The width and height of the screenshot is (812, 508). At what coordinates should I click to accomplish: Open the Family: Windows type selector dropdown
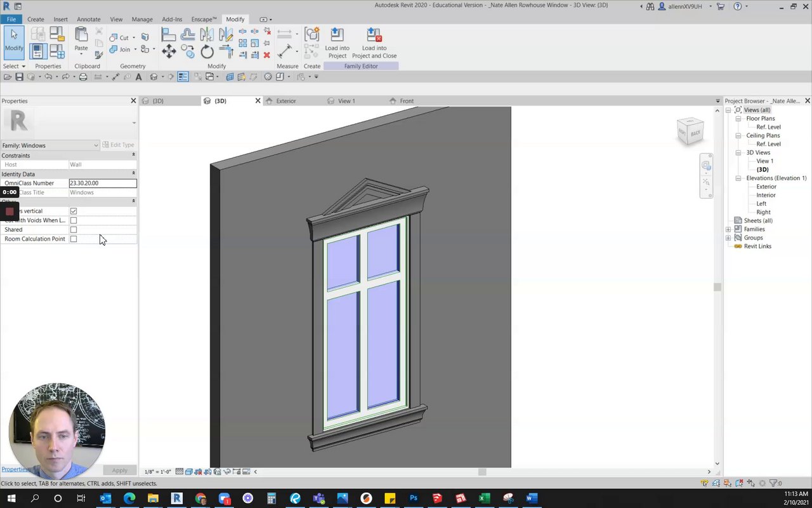click(x=50, y=145)
